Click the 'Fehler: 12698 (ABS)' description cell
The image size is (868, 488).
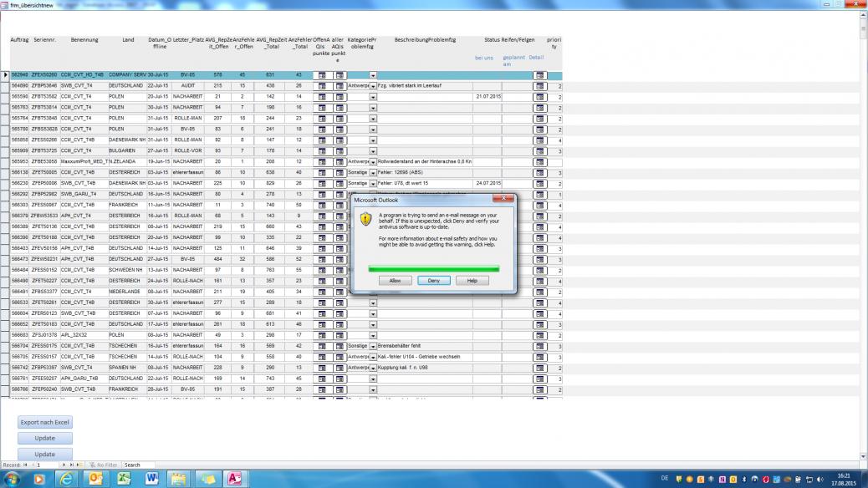[x=425, y=173]
